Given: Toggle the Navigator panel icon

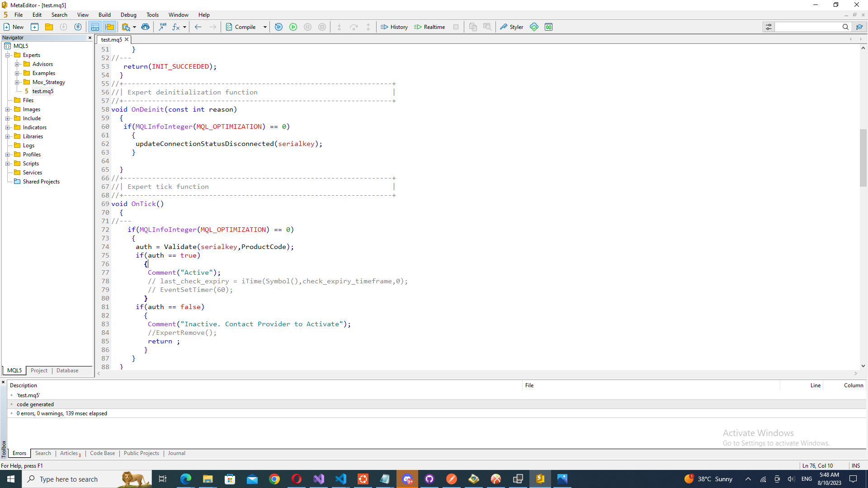Looking at the screenshot, I should [109, 27].
